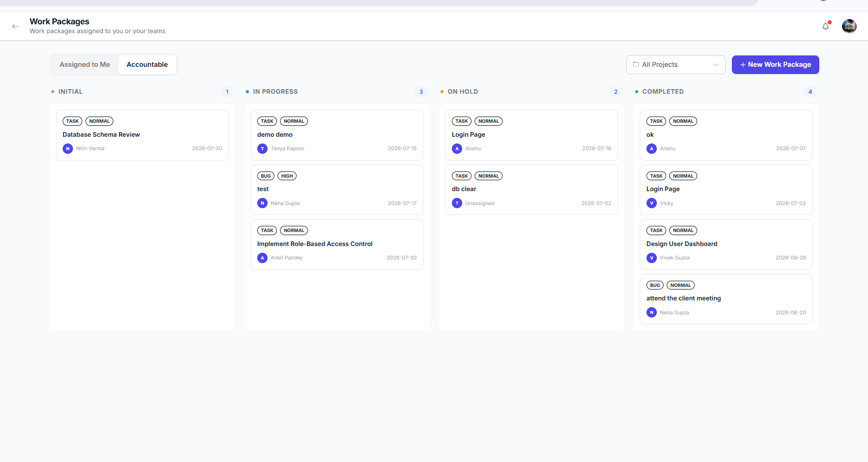Click Tanya Kapoor's avatar on demo demo card

(262, 149)
